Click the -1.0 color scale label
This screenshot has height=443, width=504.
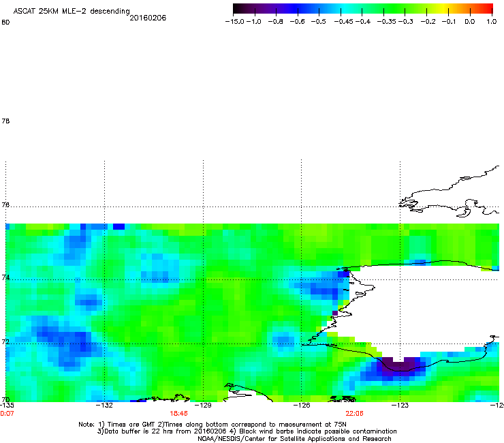253,22
